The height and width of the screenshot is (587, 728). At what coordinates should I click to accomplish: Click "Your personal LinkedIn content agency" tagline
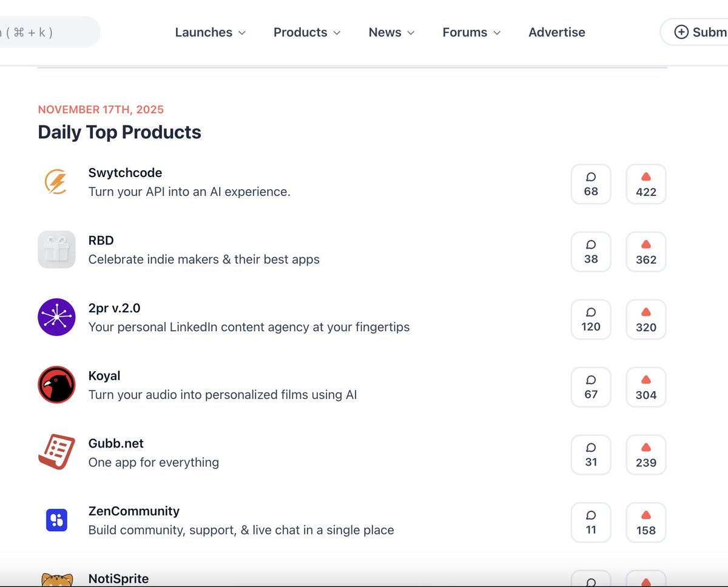(x=249, y=327)
